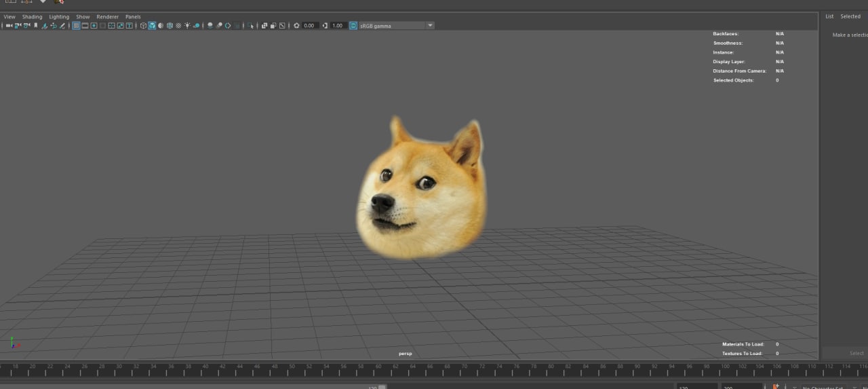The height and width of the screenshot is (389, 868).
Task: Click the Selected menu in right panel
Action: click(850, 16)
